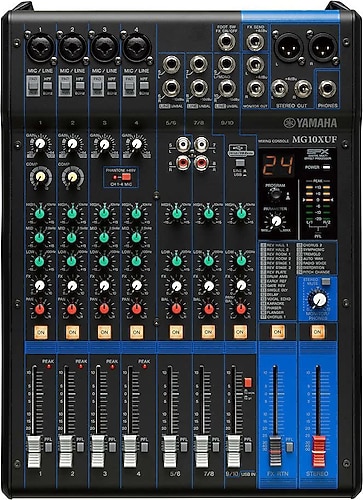Click the channel 1 COMP knob

click(40, 177)
